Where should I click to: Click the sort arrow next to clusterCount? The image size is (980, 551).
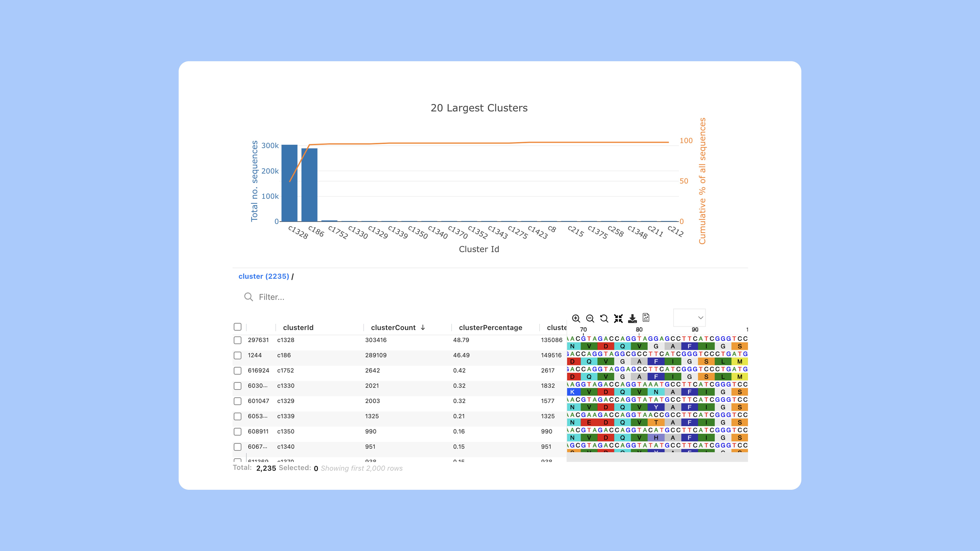(423, 327)
